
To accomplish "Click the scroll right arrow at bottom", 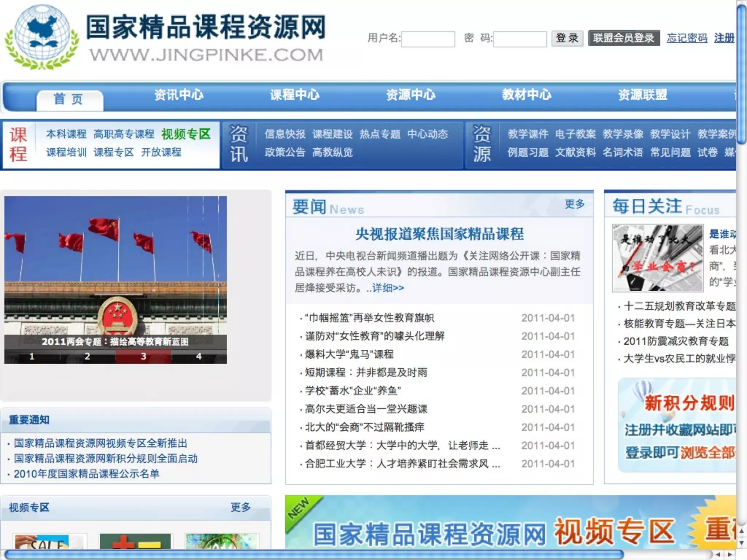I will coord(730,554).
